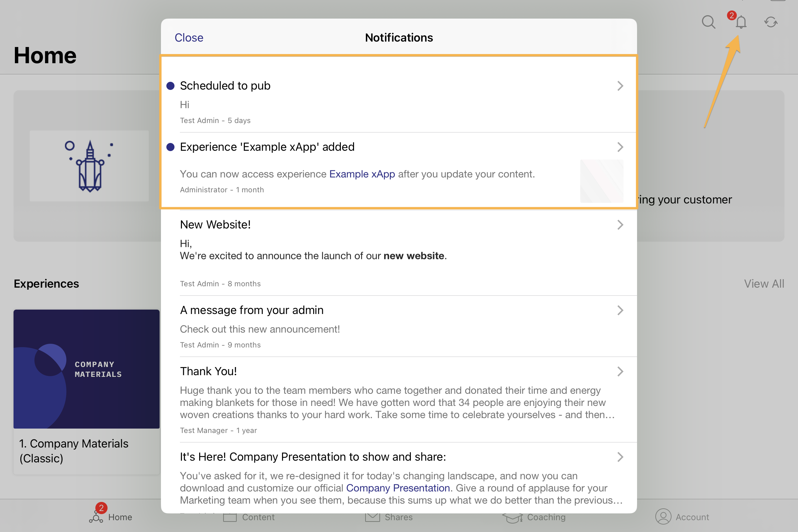Select 'Administrator - 1 month' text
This screenshot has width=798, height=532.
(221, 190)
